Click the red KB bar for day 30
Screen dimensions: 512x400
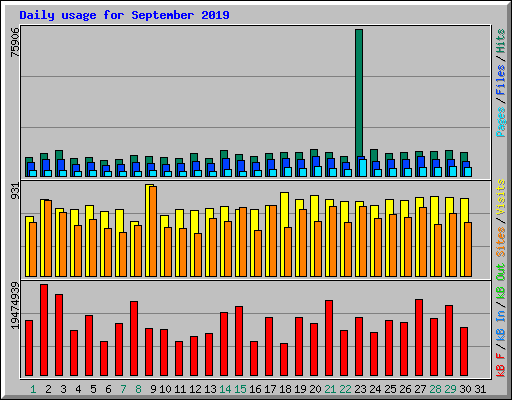click(x=464, y=352)
